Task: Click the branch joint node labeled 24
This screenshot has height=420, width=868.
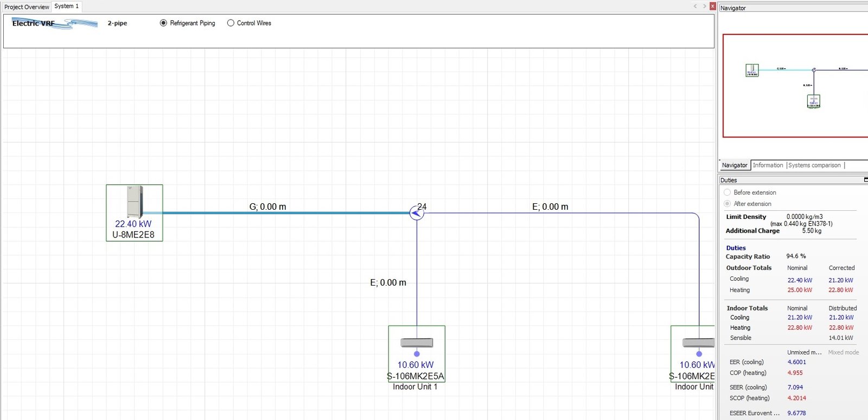Action: pyautogui.click(x=417, y=214)
